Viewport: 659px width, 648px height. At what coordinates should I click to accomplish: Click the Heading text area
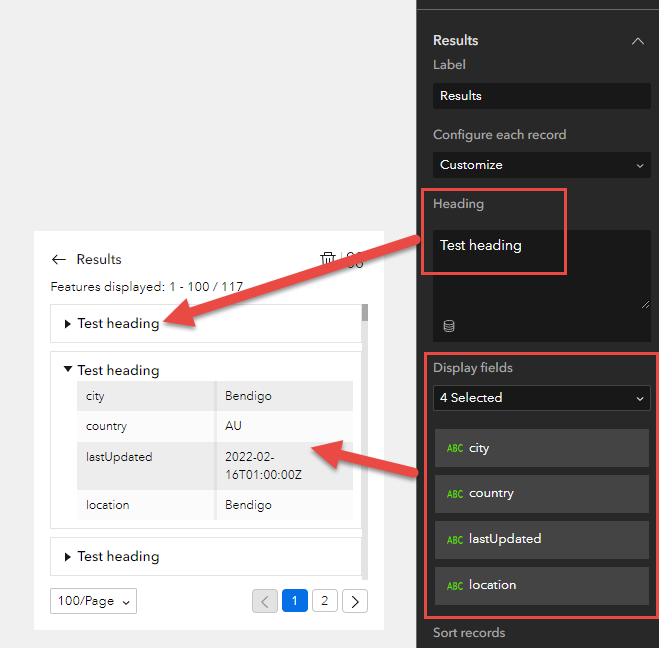pyautogui.click(x=542, y=270)
